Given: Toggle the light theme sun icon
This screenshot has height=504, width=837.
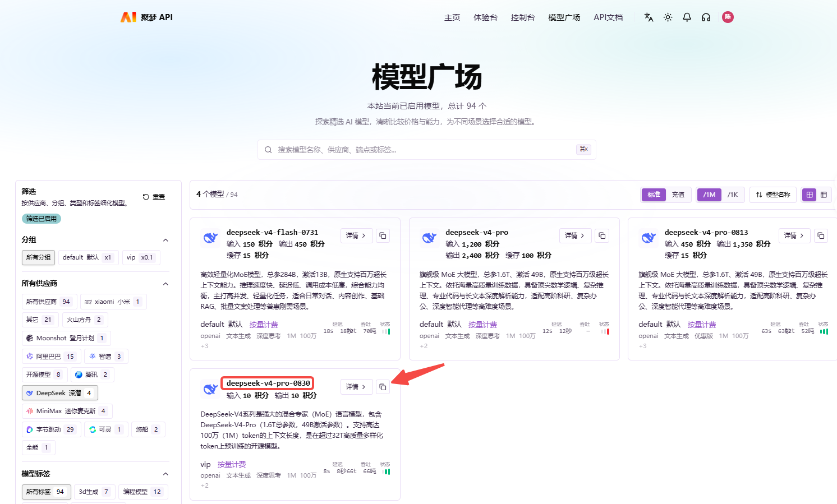Looking at the screenshot, I should click(x=668, y=17).
